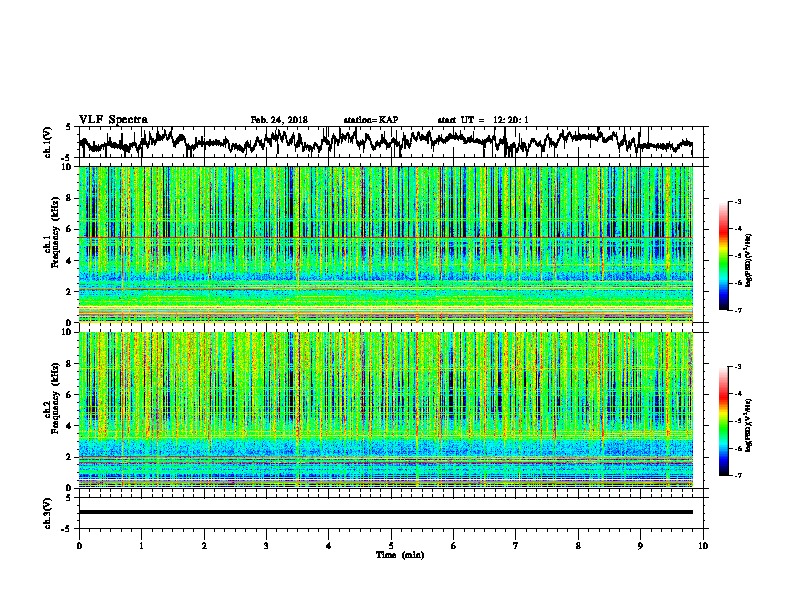Click the "Time (min)" axis title
792x612 pixels.
click(400, 555)
